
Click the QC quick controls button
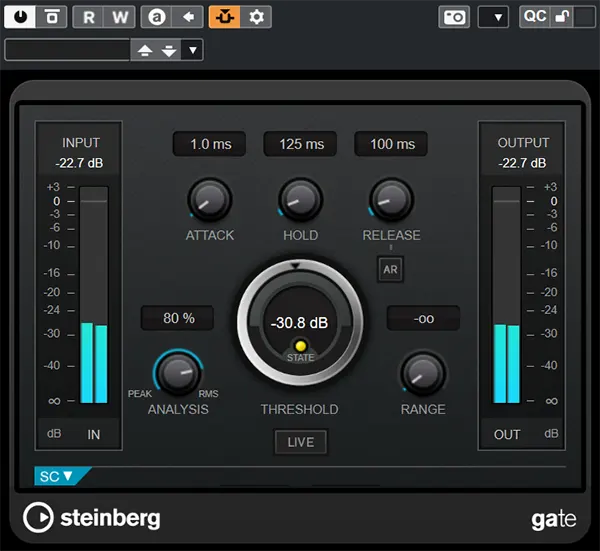pyautogui.click(x=535, y=17)
